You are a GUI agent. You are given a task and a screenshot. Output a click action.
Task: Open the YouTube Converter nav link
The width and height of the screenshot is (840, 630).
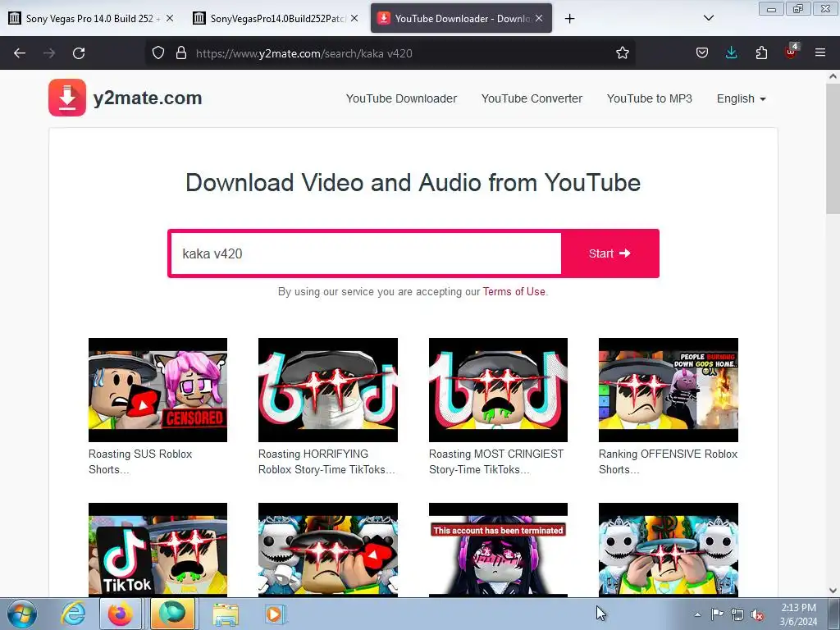click(x=532, y=98)
